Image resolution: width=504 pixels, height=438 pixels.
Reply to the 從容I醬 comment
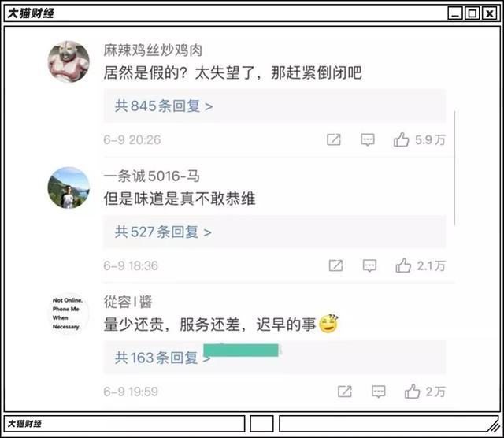tap(378, 392)
